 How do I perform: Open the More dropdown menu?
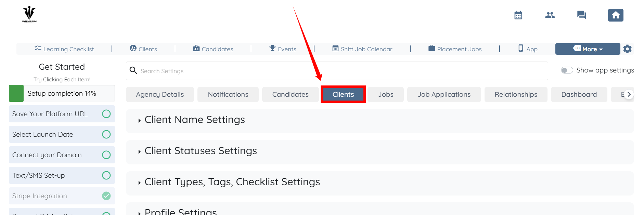587,49
